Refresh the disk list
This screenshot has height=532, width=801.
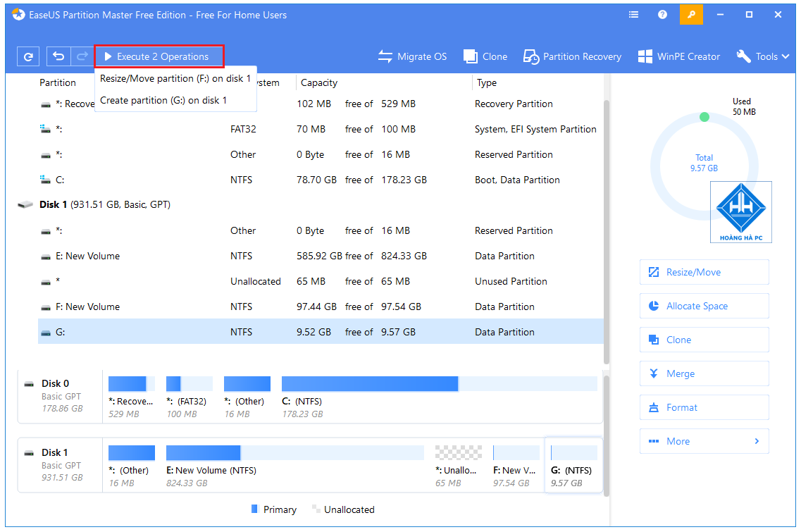coord(27,56)
